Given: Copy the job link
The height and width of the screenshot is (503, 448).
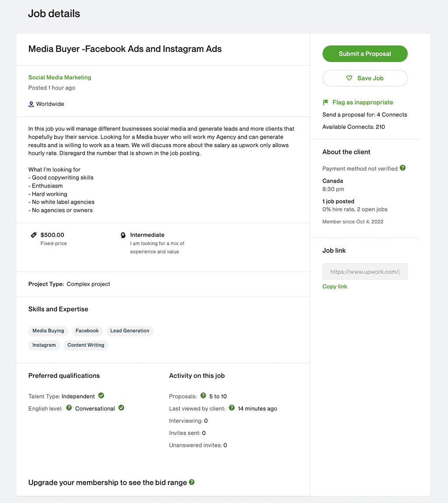Looking at the screenshot, I should [335, 286].
